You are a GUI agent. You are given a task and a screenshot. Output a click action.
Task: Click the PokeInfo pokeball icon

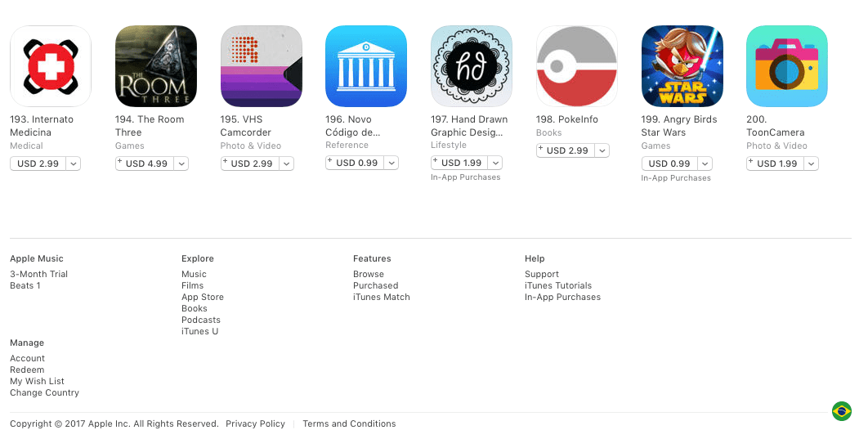tap(576, 66)
